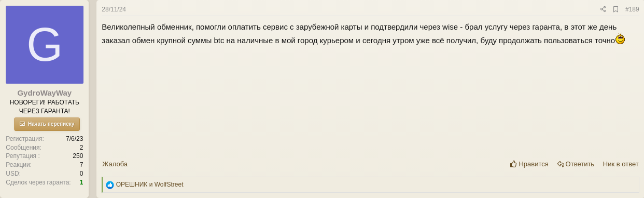Click the blue like reaction icon
This screenshot has height=198, width=644.
click(110, 185)
